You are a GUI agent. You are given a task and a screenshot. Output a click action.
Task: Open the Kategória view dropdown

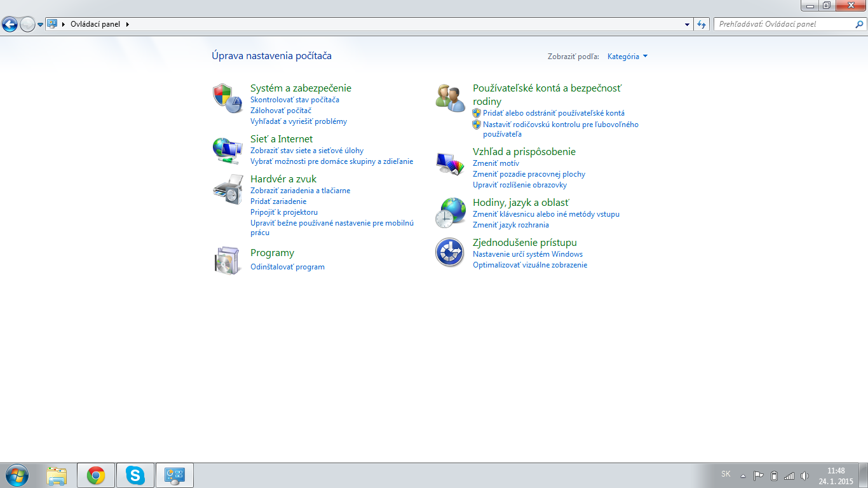pyautogui.click(x=628, y=56)
